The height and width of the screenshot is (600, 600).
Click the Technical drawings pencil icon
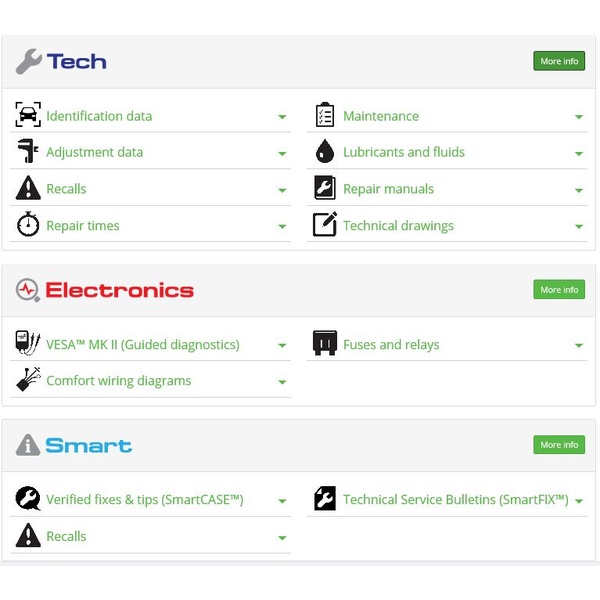pyautogui.click(x=325, y=224)
